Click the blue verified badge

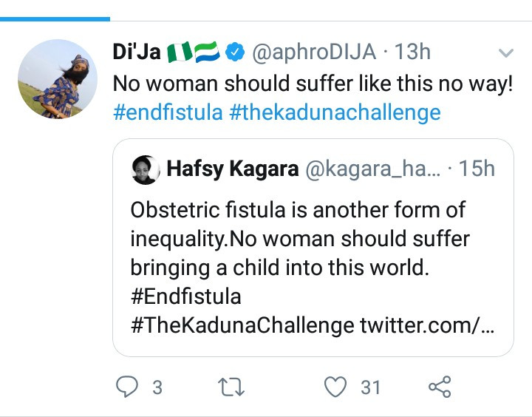(235, 52)
